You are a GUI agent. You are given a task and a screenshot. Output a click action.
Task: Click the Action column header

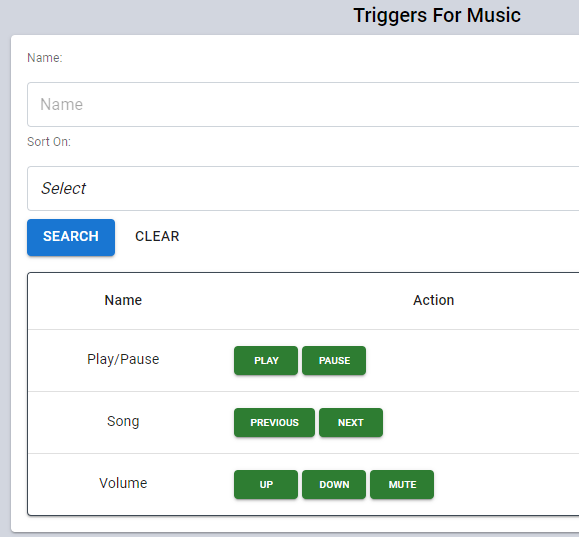[434, 300]
